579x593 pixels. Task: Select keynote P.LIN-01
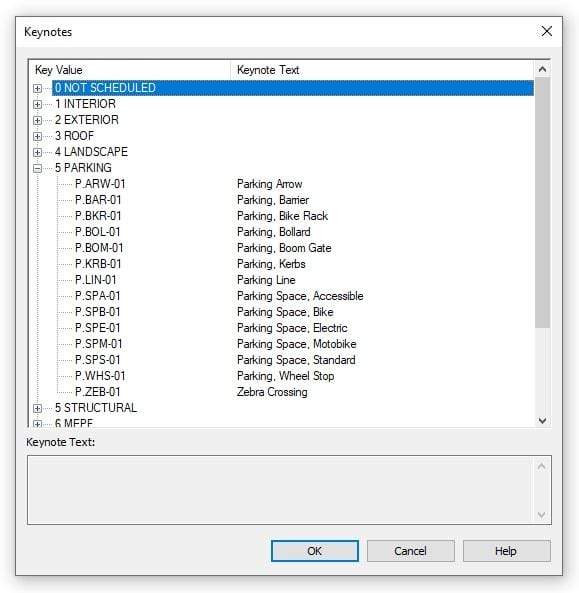click(x=96, y=280)
